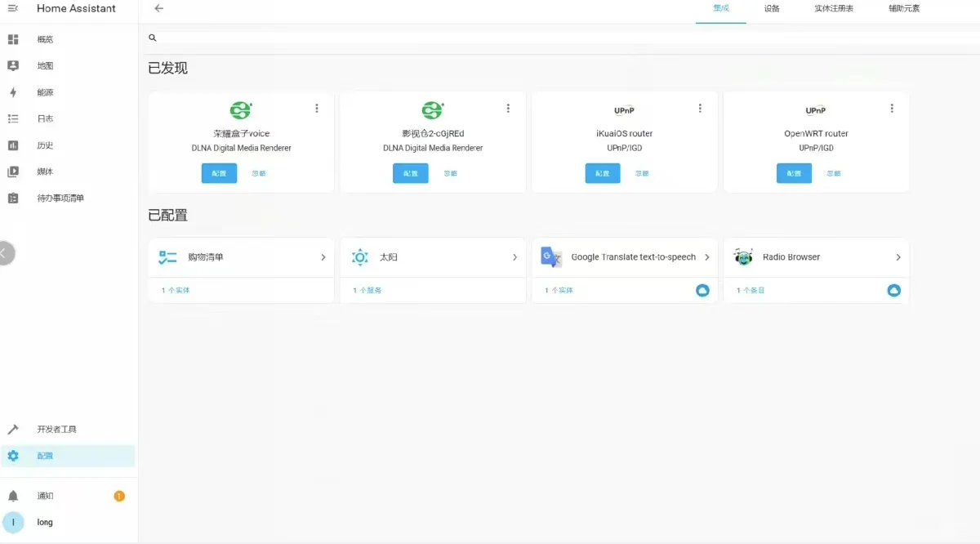Open the 影视仓2-cGjREd three-dot menu
980x544 pixels.
(x=508, y=108)
